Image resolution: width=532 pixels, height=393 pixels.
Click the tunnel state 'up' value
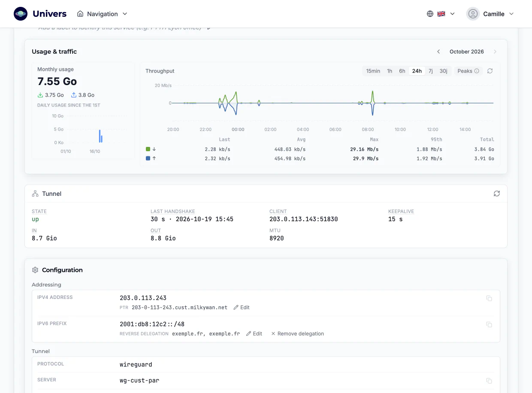click(x=35, y=219)
